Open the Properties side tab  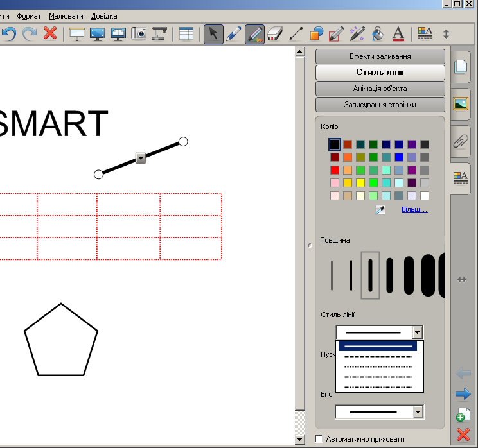pyautogui.click(x=461, y=178)
